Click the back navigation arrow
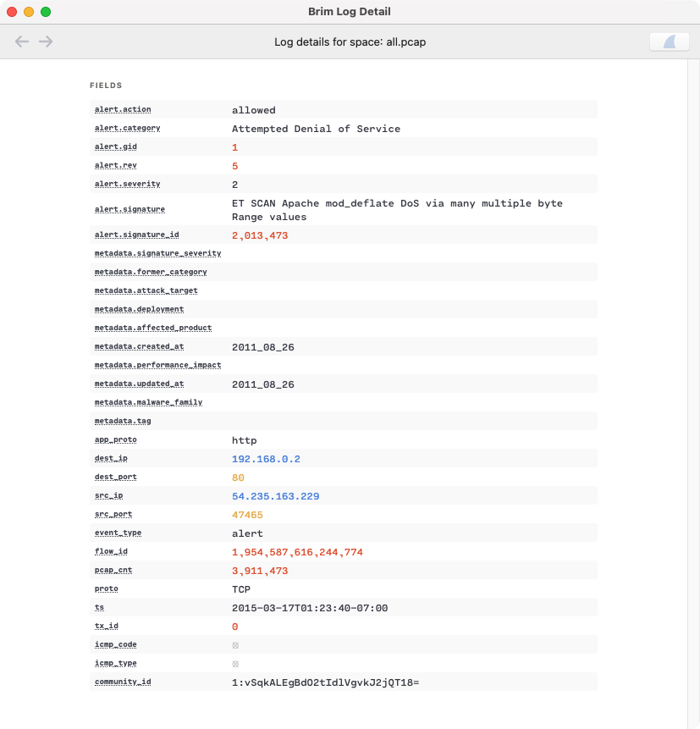 [x=21, y=41]
